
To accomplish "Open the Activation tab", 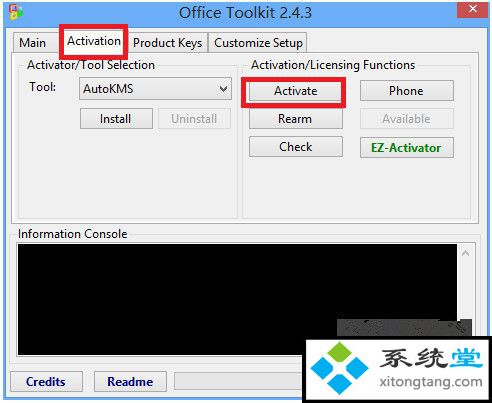I will [x=94, y=41].
